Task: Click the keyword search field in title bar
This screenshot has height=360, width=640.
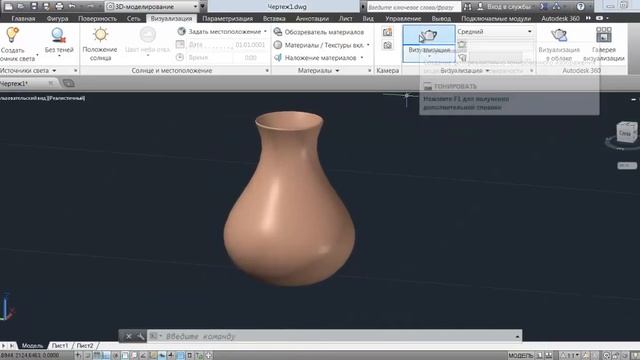Action: (x=413, y=7)
